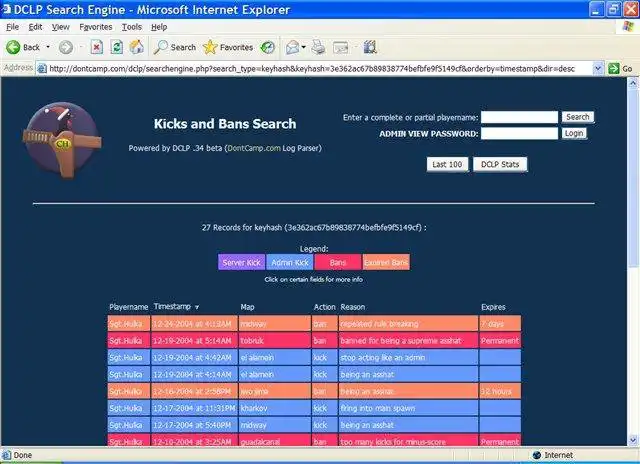The width and height of the screenshot is (640, 464).
Task: Click the Edit page toolbar icon
Action: (x=341, y=48)
